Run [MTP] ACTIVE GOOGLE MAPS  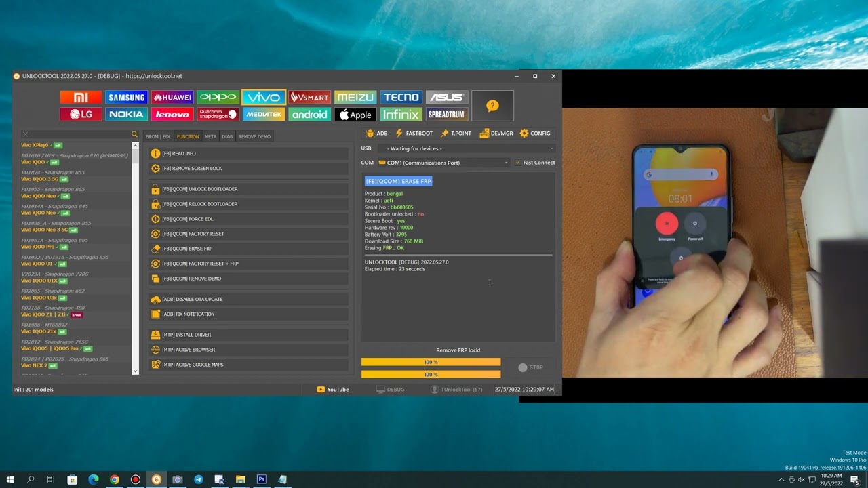[x=248, y=365]
